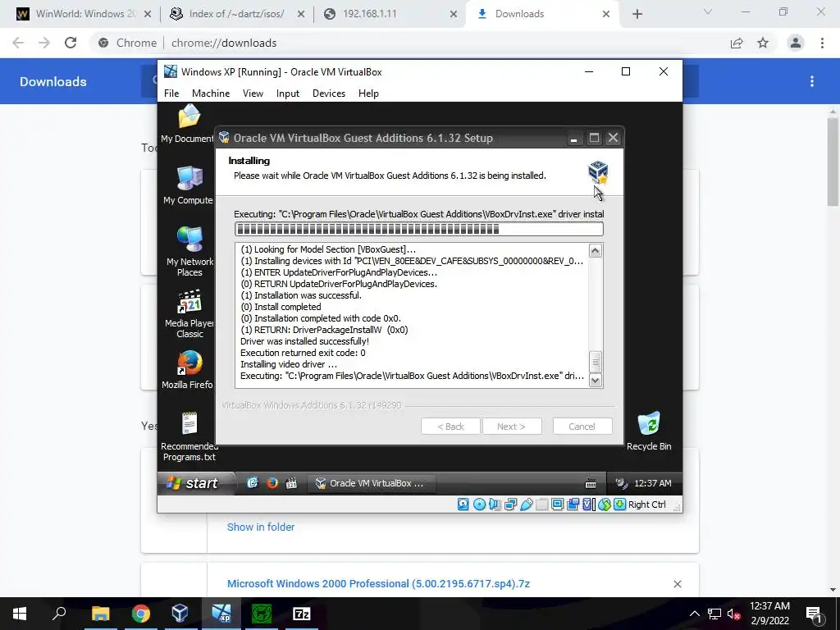This screenshot has height=630, width=840.
Task: Click the mouse integration status icon
Action: pyautogui.click(x=605, y=504)
